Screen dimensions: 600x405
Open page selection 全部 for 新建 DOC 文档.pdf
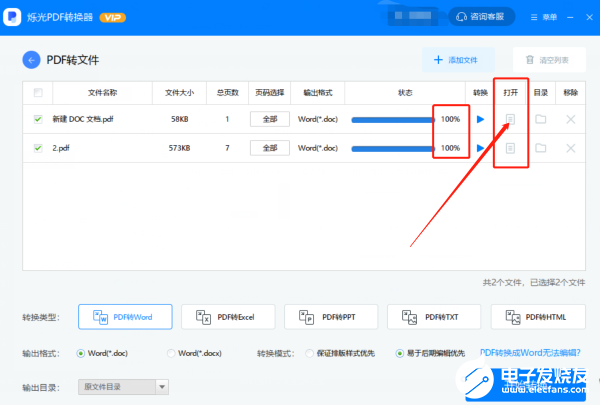coord(270,119)
